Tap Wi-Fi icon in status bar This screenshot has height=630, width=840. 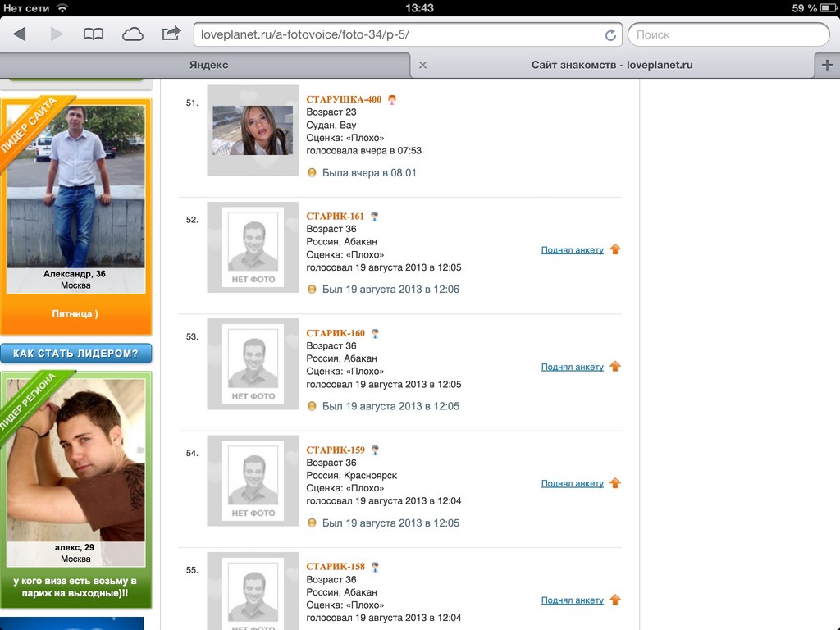[x=62, y=8]
